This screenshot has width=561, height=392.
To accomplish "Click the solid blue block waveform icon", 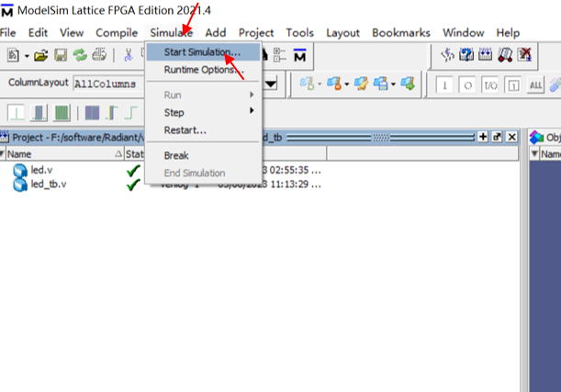I will [92, 113].
